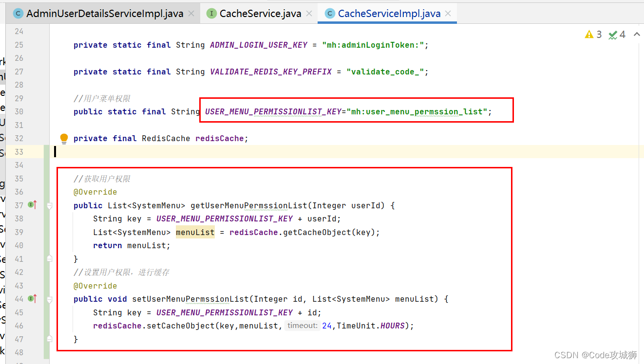Click line number 25 in the gutter
Image resolution: width=644 pixels, height=364 pixels.
[19, 45]
